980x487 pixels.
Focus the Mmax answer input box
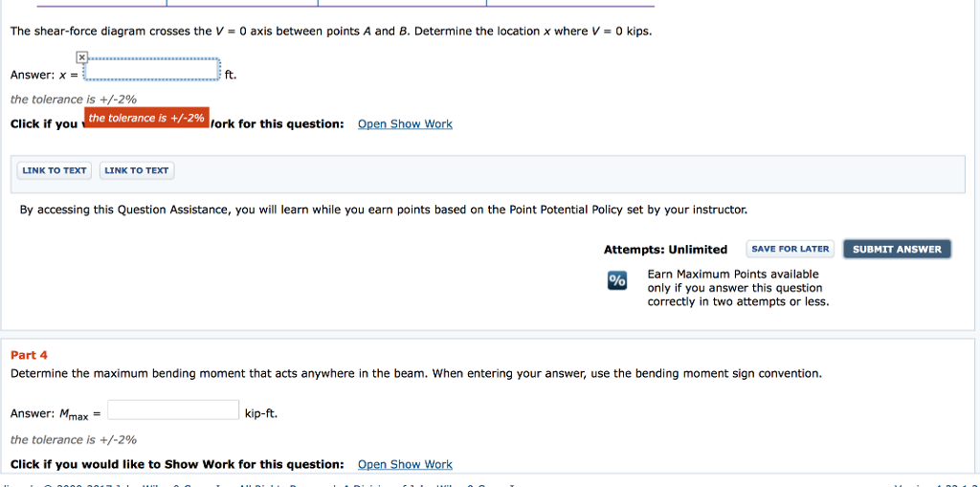173,410
